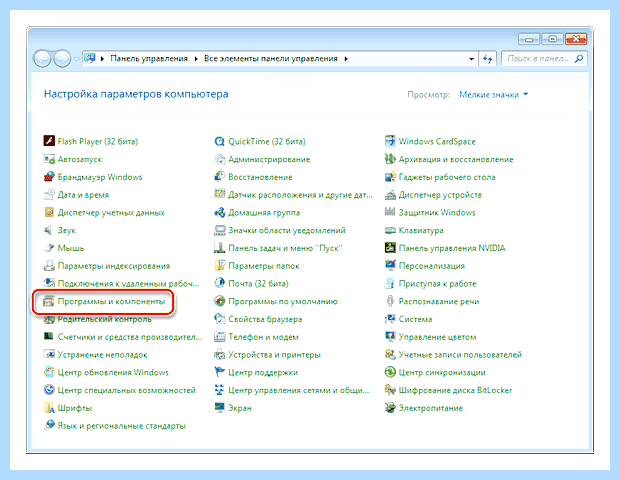
Task: Open the recent pages dropdown beside navigation buttons
Action: pyautogui.click(x=76, y=59)
